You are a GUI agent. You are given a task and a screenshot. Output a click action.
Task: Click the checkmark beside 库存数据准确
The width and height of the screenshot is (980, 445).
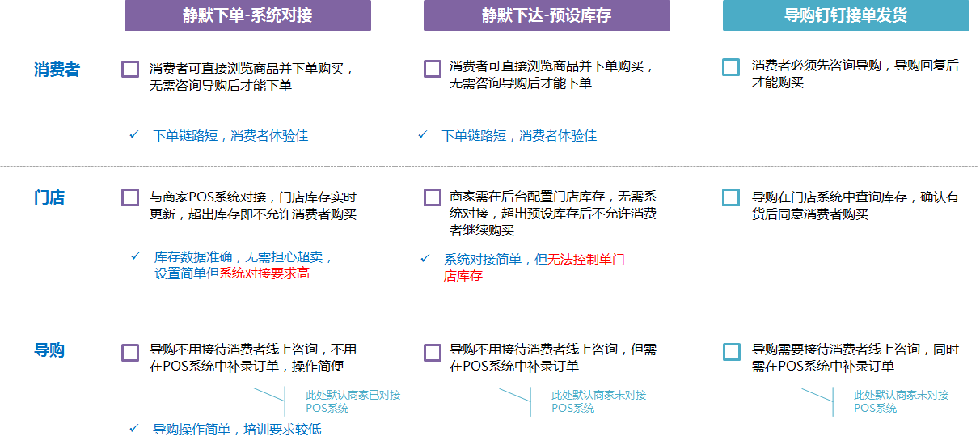pyautogui.click(x=136, y=256)
